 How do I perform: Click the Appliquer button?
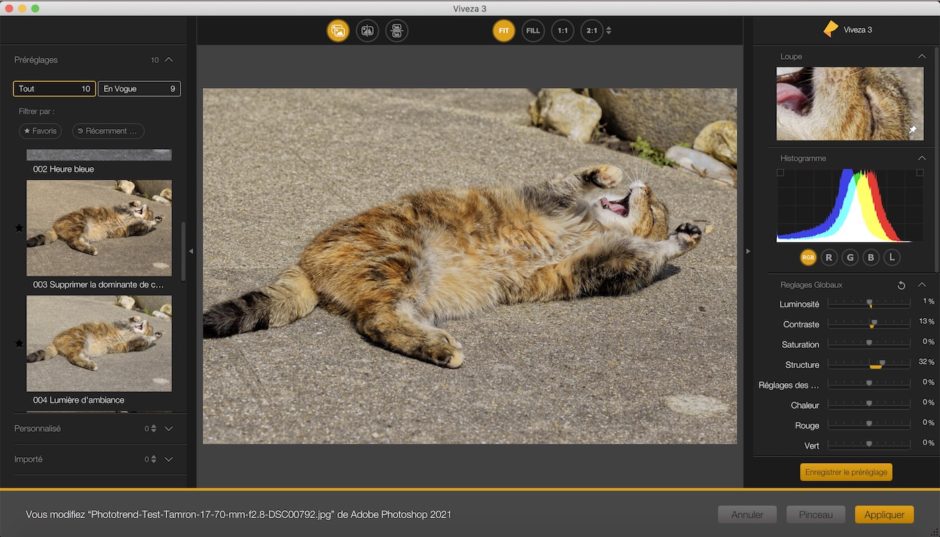coord(884,514)
